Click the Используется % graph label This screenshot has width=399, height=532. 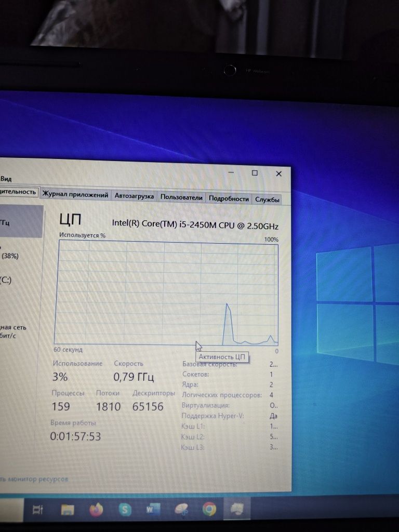(x=82, y=235)
